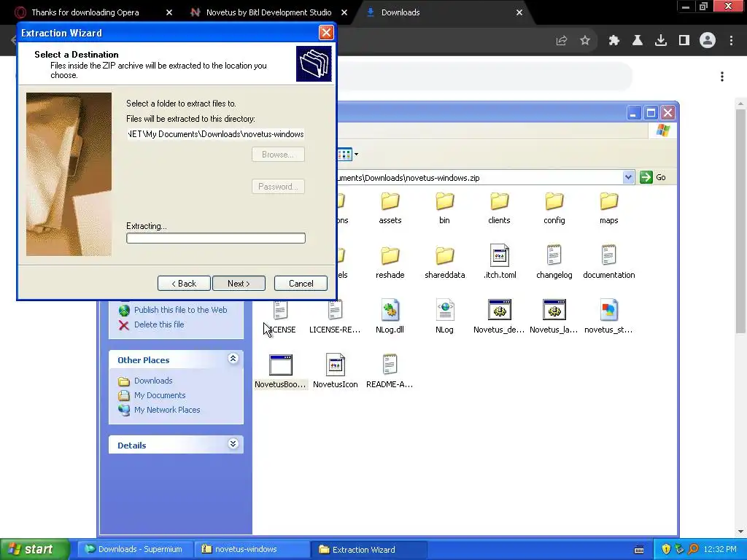Viewport: 747px width, 560px height.
Task: Open My Documents in Other Places
Action: [x=160, y=395]
